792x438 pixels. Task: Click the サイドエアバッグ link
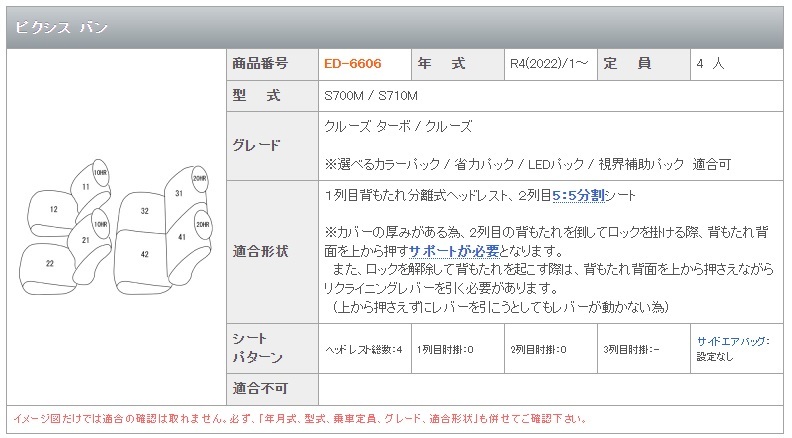[731, 342]
